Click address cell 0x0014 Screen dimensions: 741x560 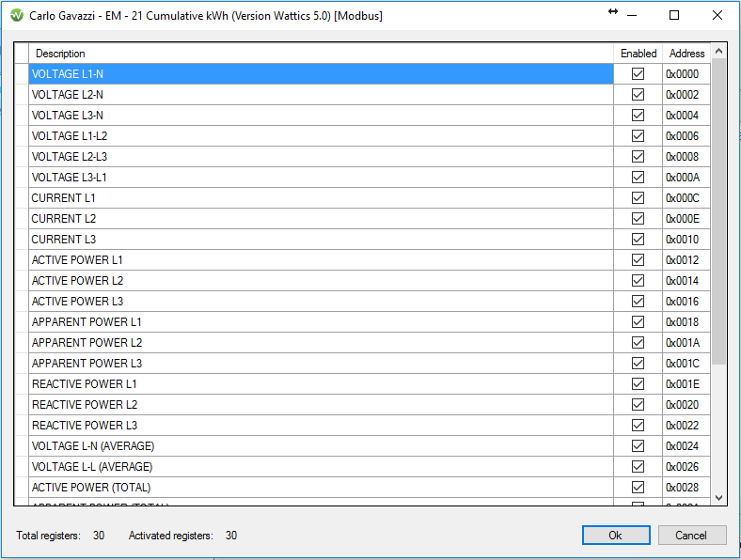(686, 281)
